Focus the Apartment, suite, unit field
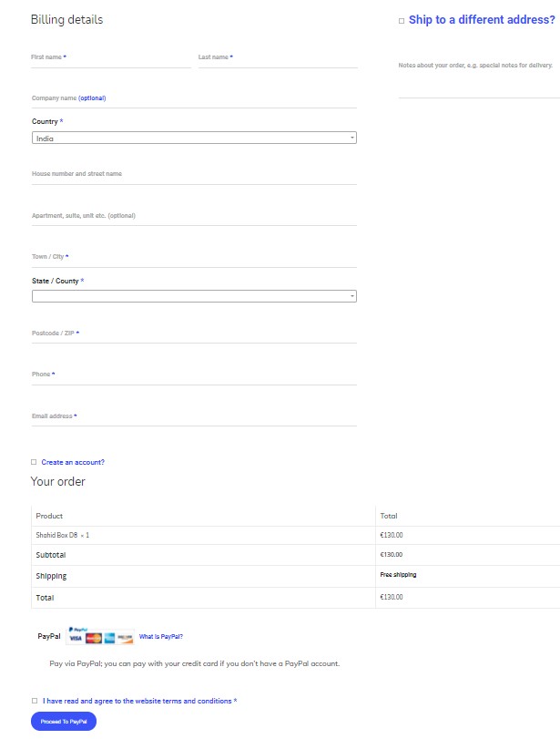Image resolution: width=560 pixels, height=739 pixels. pos(194,216)
